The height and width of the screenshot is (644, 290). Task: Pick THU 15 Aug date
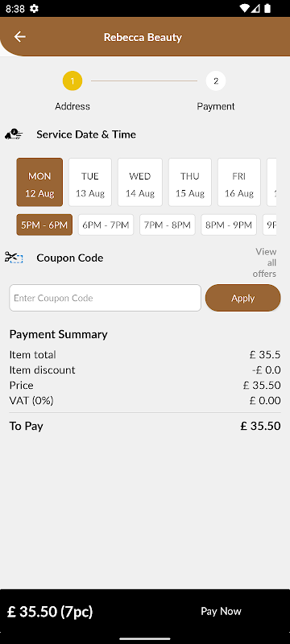[x=190, y=182]
